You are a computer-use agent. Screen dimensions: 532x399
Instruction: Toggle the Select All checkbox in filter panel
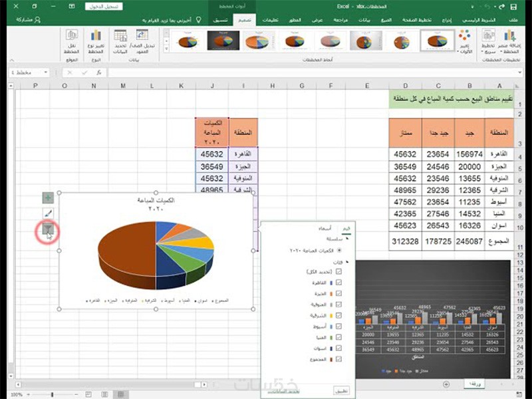[338, 271]
